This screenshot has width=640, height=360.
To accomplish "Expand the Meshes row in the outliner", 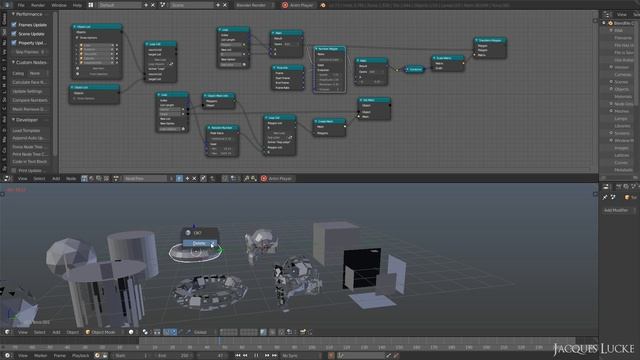I will click(611, 111).
